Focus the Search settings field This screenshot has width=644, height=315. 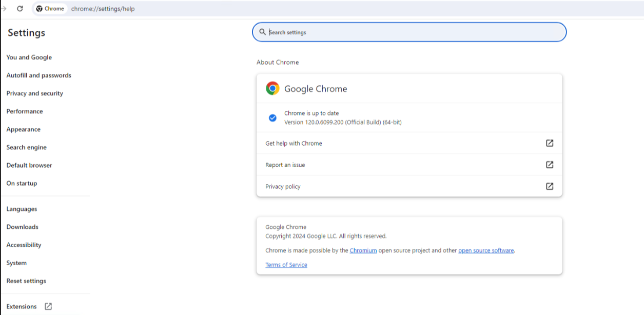pyautogui.click(x=409, y=32)
